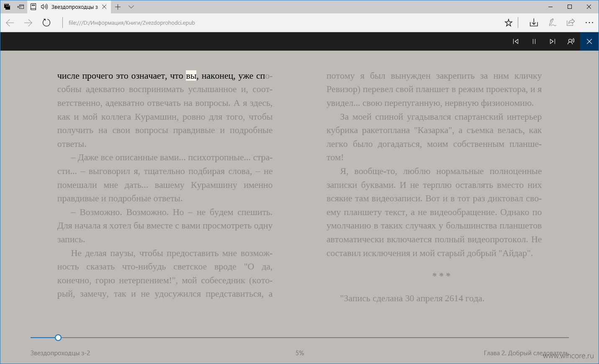Add notes with the pen icon
Image resolution: width=599 pixels, height=364 pixels.
coord(553,23)
